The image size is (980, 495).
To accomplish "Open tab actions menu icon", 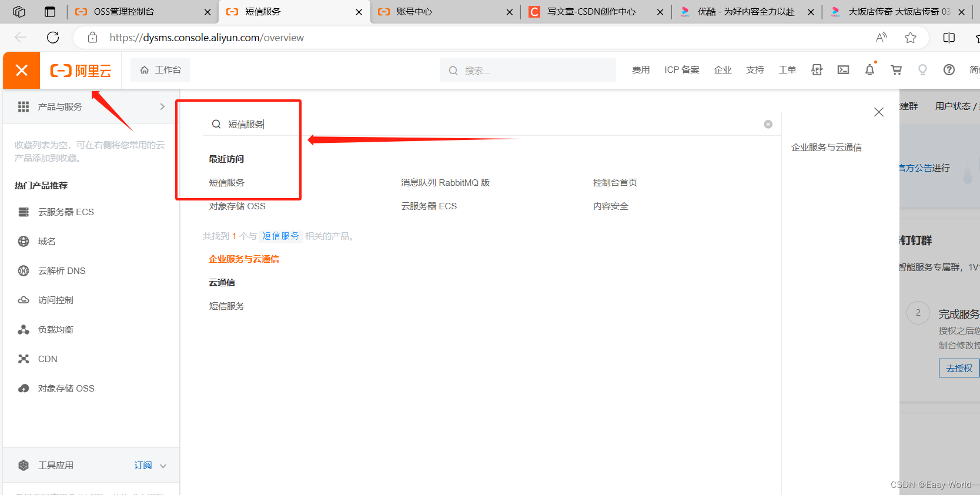I will coord(50,12).
